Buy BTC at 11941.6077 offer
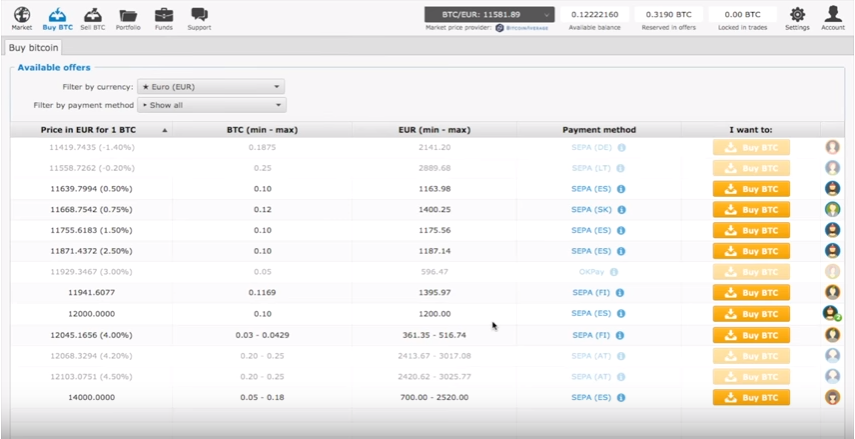This screenshot has width=855, height=439. 751,293
